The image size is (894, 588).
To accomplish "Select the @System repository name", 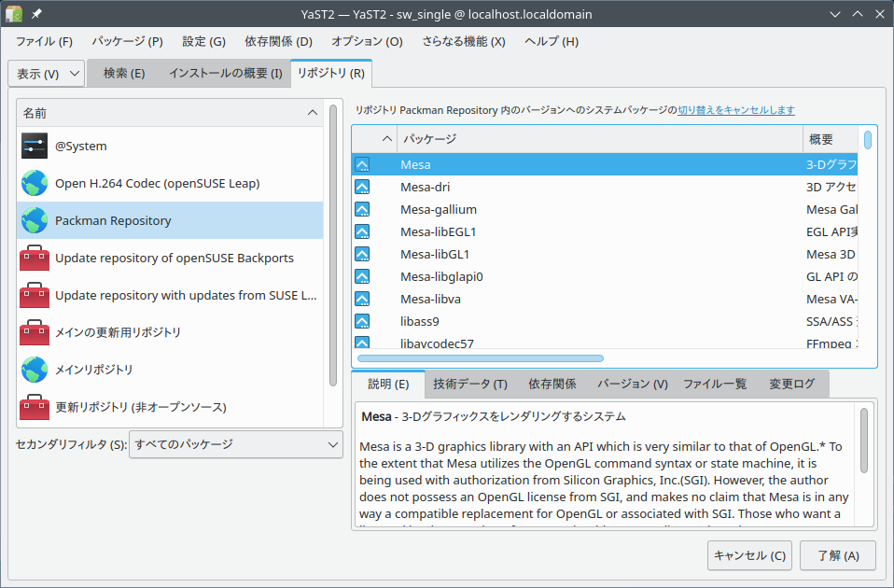I will [x=81, y=146].
